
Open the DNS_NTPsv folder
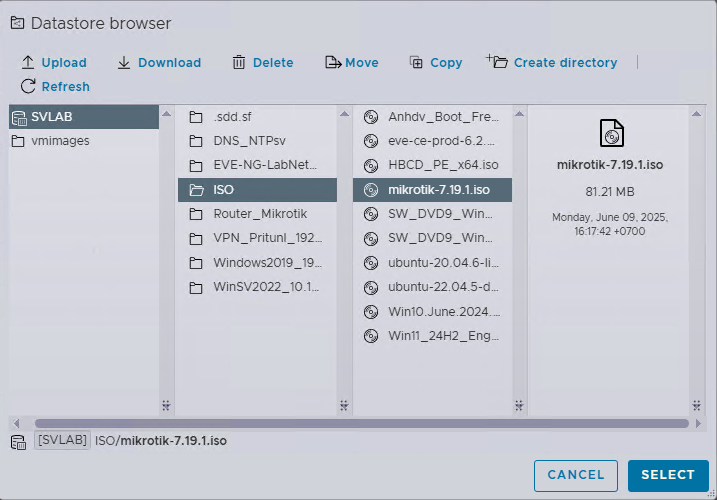point(250,141)
